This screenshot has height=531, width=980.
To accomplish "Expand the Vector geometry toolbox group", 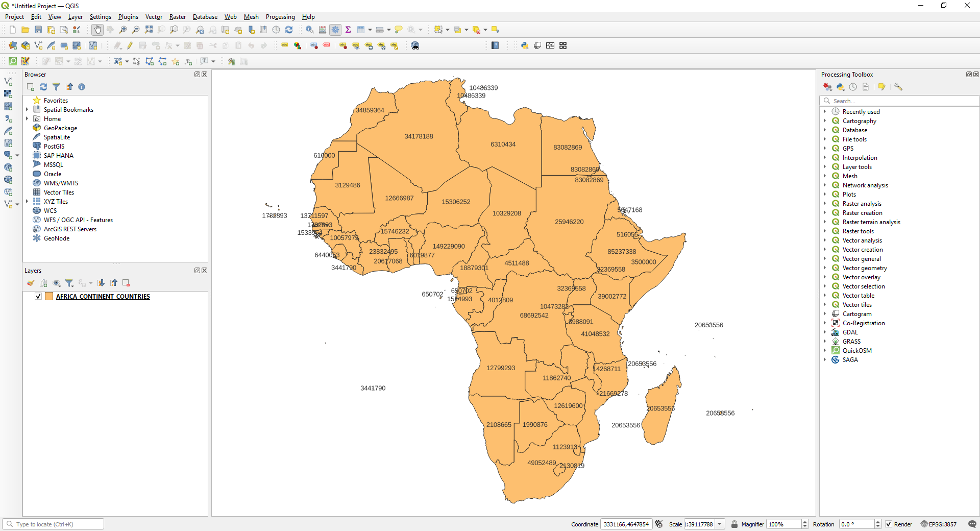I will pos(825,268).
